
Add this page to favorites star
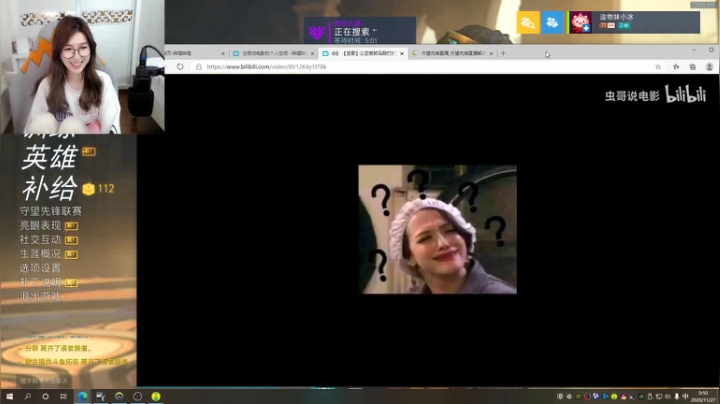[658, 67]
